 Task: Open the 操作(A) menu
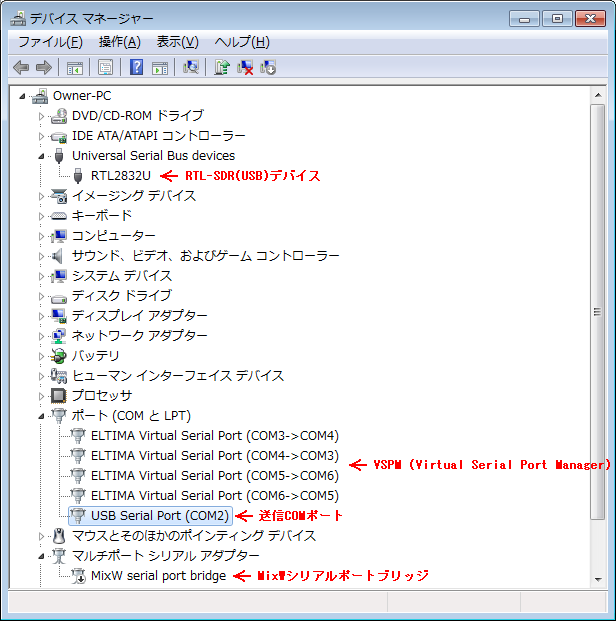click(120, 42)
